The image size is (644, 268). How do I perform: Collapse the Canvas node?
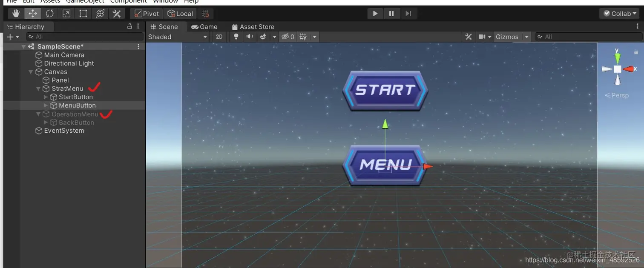(x=31, y=72)
